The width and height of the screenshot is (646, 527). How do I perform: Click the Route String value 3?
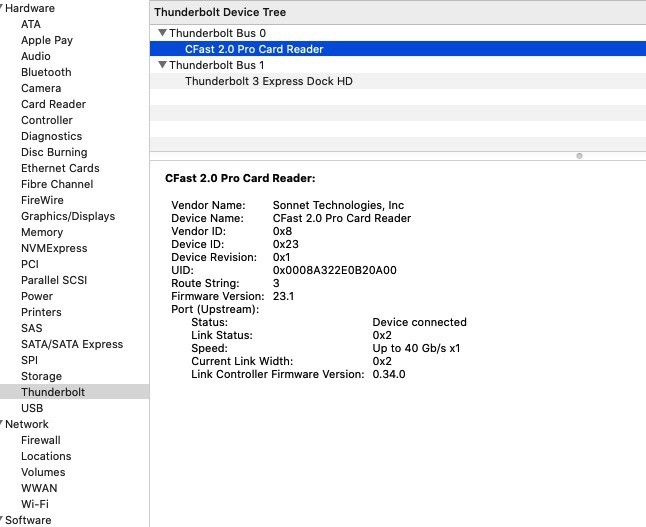(276, 283)
